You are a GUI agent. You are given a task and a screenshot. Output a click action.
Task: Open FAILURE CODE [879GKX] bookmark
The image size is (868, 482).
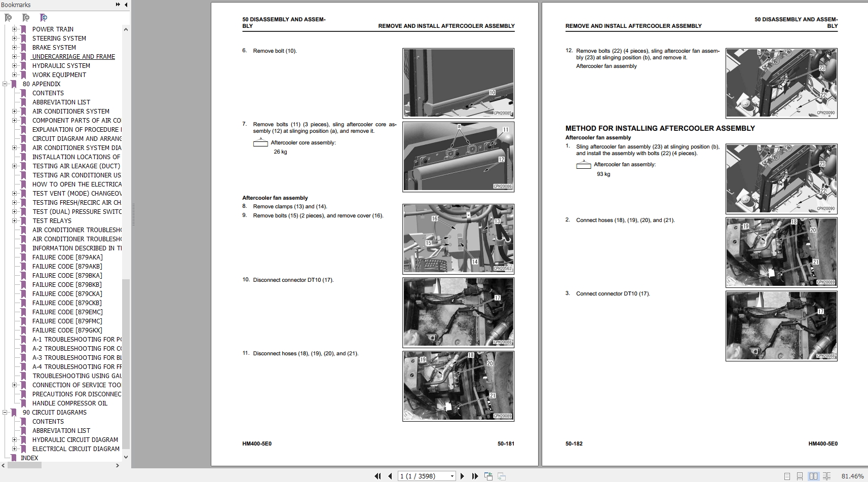67,330
